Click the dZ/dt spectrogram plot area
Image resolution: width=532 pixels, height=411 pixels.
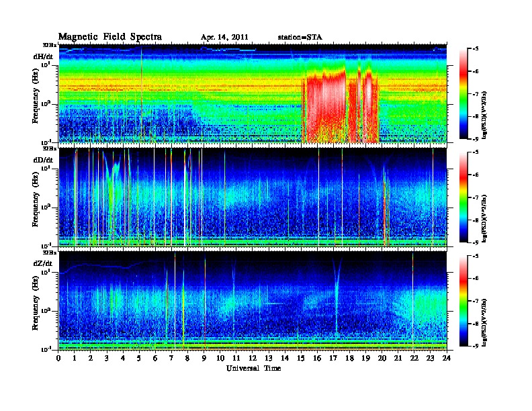(x=253, y=300)
